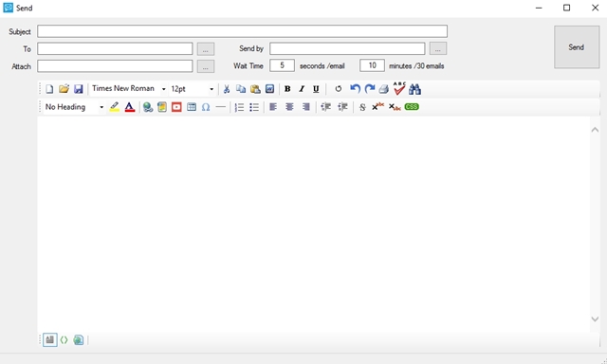Click inside the message body editor
This screenshot has width=607, height=364.
[x=314, y=225]
